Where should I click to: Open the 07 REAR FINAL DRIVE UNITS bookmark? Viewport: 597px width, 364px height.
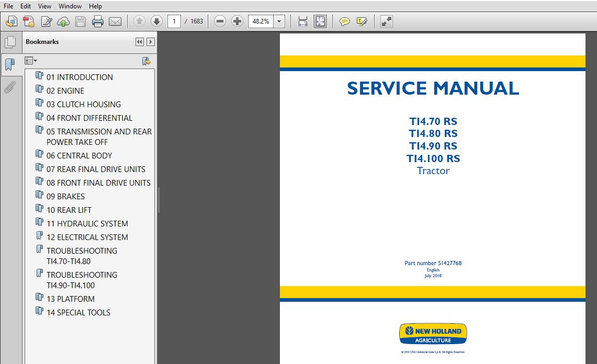(x=96, y=169)
